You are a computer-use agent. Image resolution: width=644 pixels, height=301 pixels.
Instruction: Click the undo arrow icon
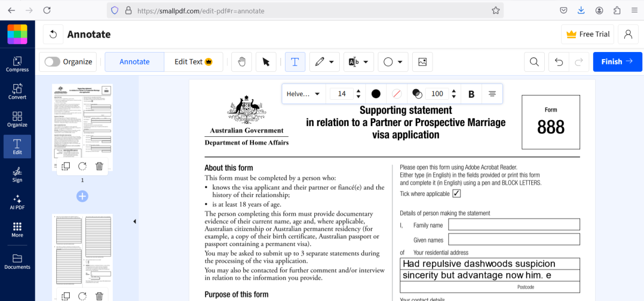coord(559,62)
